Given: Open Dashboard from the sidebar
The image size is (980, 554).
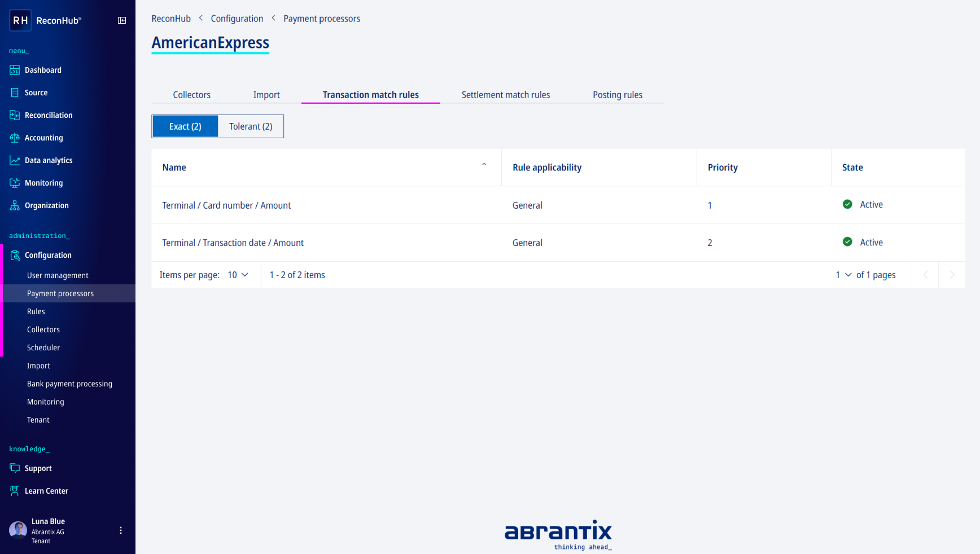Looking at the screenshot, I should coord(43,70).
